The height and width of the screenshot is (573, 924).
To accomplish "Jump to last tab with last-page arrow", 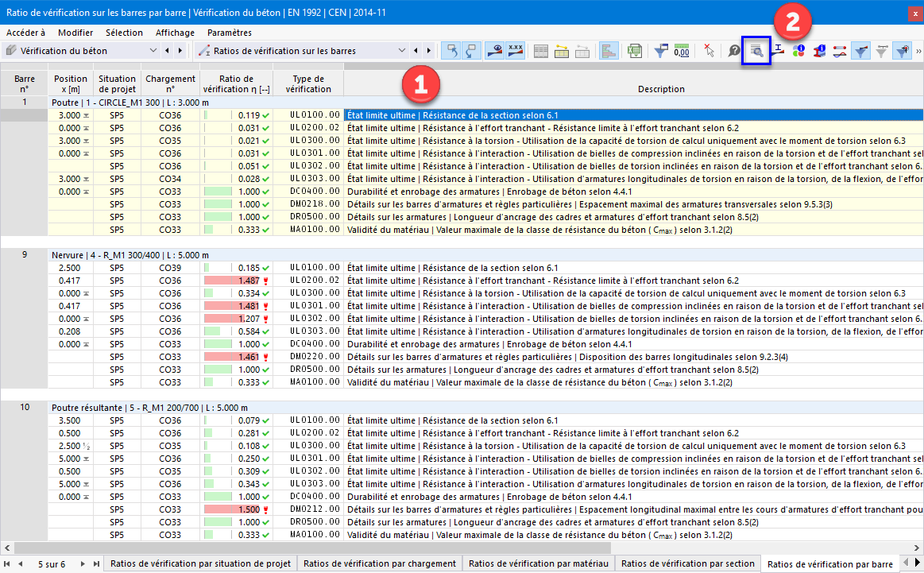I will [96, 564].
